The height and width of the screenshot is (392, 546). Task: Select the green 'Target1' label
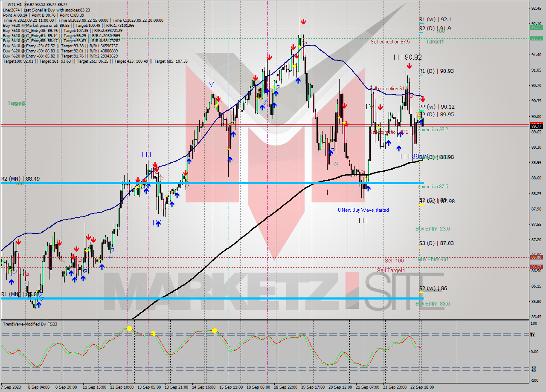[x=435, y=42]
